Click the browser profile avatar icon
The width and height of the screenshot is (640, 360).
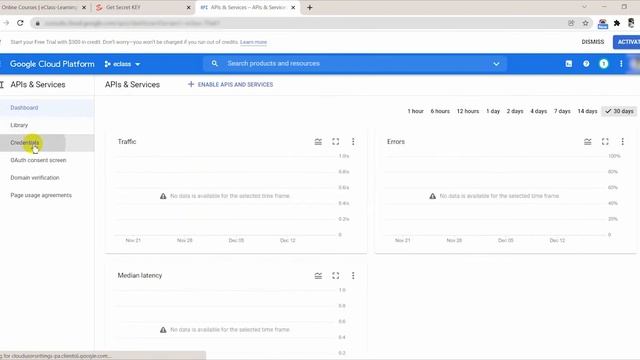(x=631, y=23)
